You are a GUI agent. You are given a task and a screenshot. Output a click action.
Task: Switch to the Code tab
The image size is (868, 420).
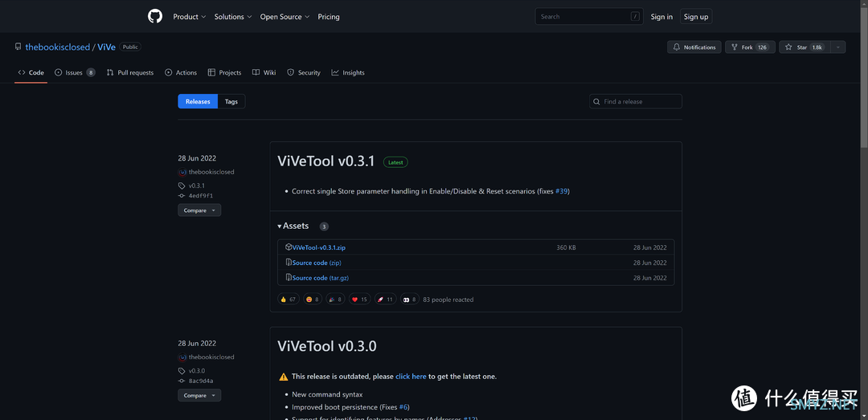(31, 72)
